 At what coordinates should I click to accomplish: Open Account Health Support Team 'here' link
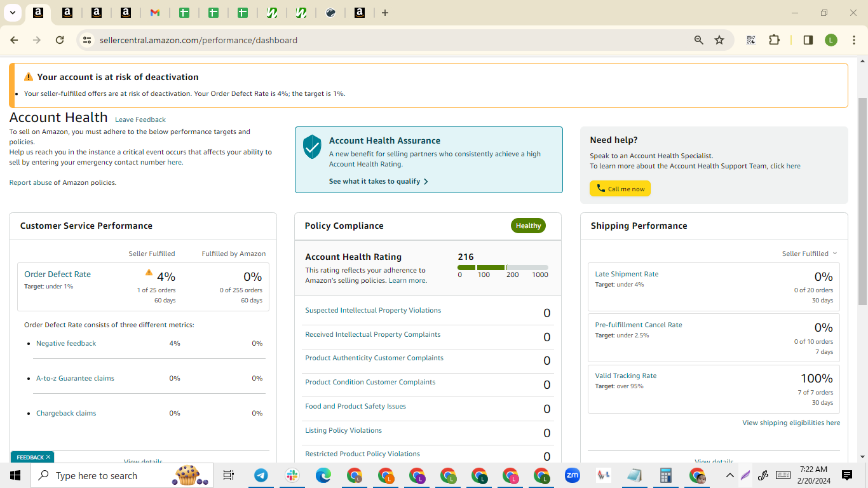click(793, 166)
